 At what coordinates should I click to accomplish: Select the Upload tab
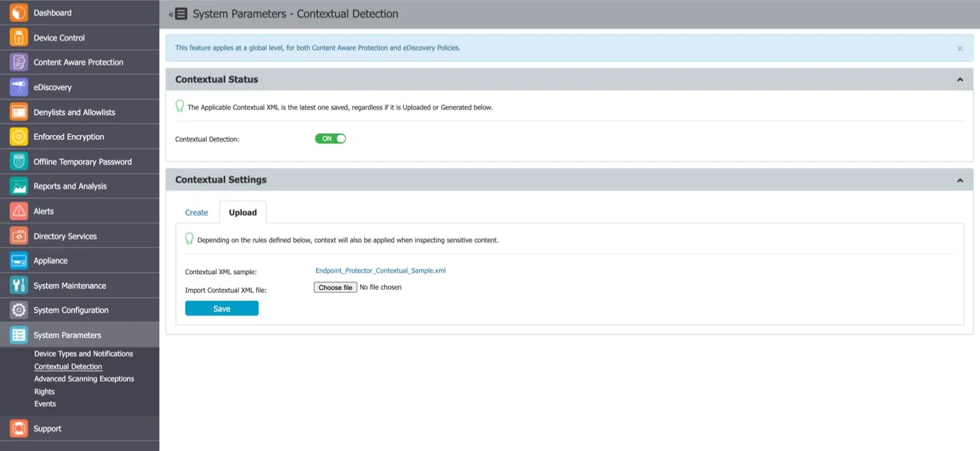tap(243, 212)
